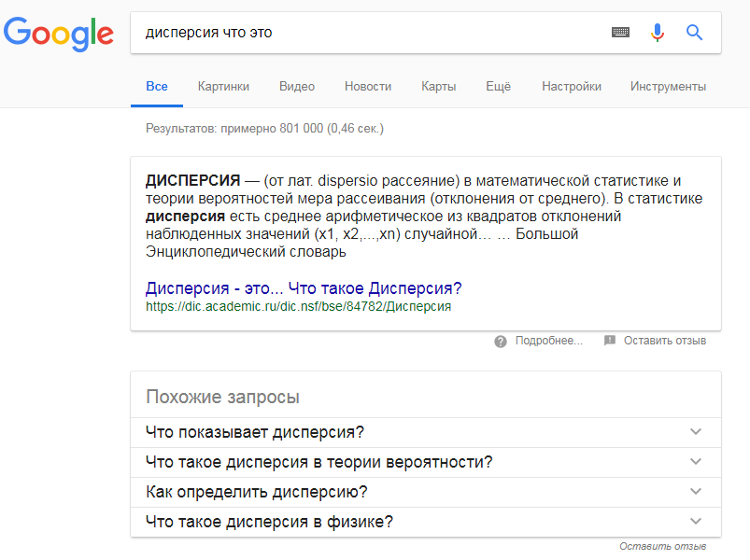Click the text 'Что такое дисперсия в физике?'
Image resolution: width=750 pixels, height=560 pixels.
[x=269, y=522]
